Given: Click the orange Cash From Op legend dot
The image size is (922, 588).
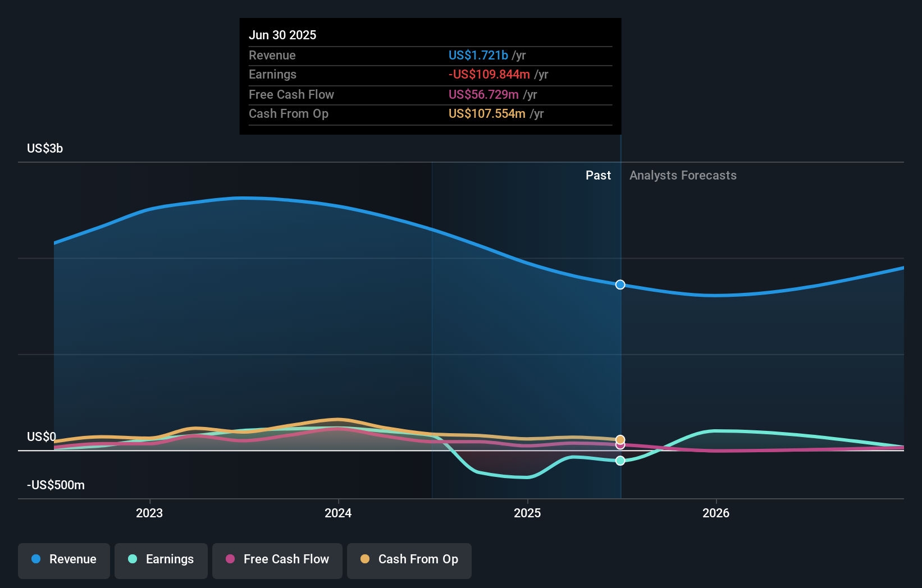Looking at the screenshot, I should (x=365, y=559).
